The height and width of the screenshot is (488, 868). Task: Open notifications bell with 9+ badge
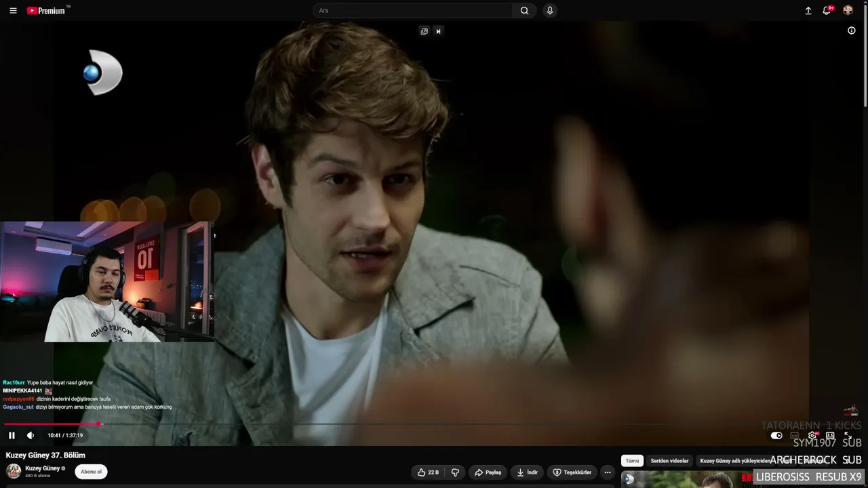827,10
